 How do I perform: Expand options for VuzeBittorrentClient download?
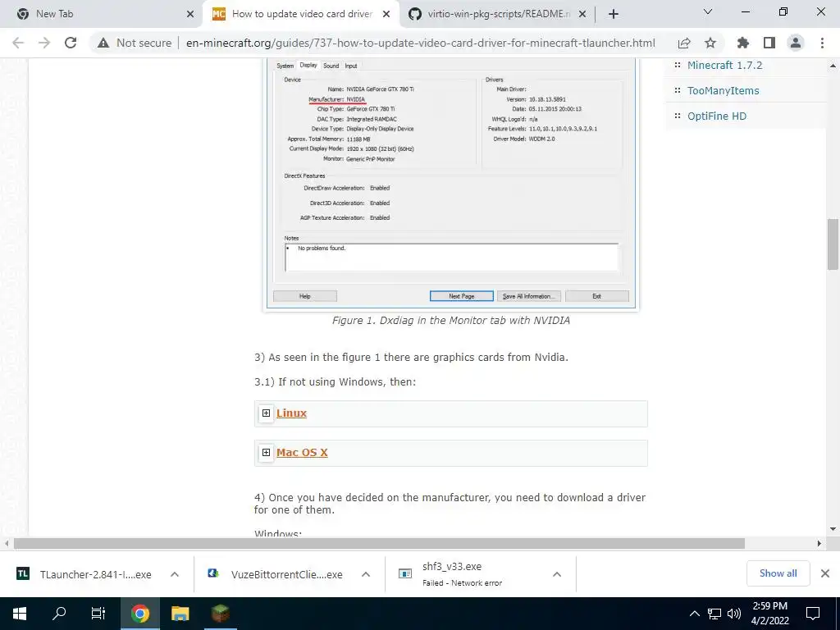point(366,574)
